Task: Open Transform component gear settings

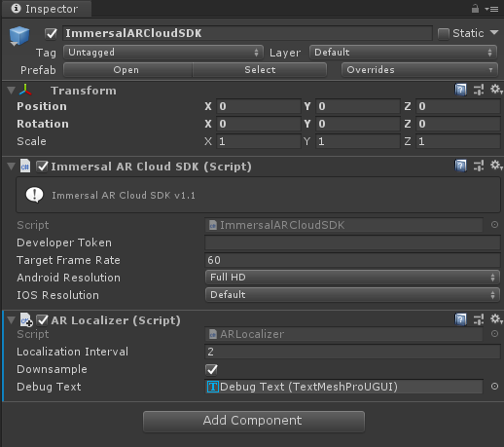Action: point(496,90)
